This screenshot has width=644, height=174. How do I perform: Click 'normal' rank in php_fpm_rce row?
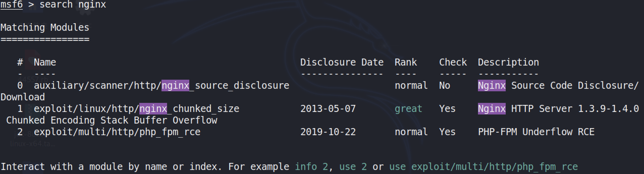(x=411, y=132)
